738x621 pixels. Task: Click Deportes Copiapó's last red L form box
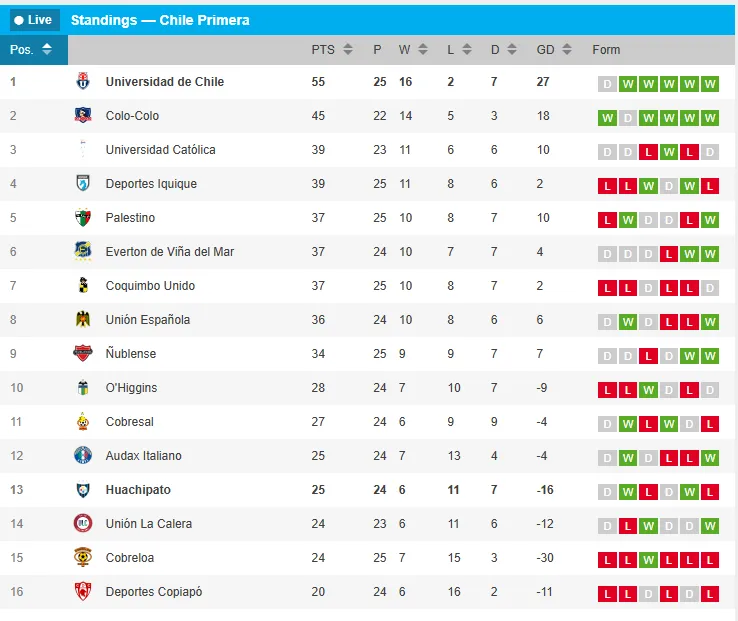710,594
